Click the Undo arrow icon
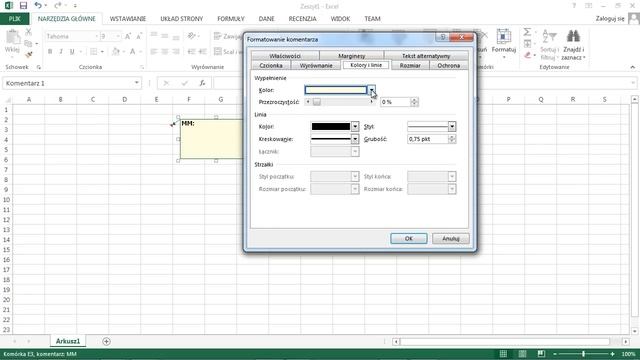This screenshot has width=640, height=360. [x=38, y=5]
